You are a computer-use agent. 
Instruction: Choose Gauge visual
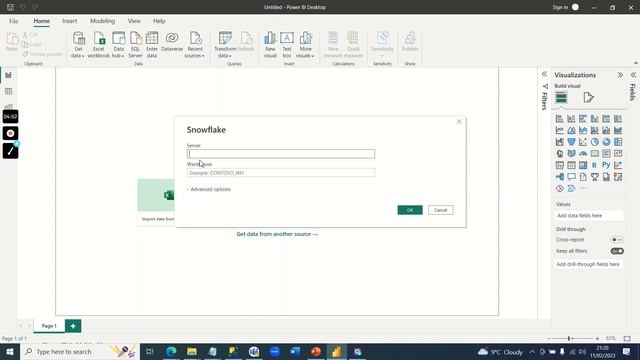pos(583,153)
